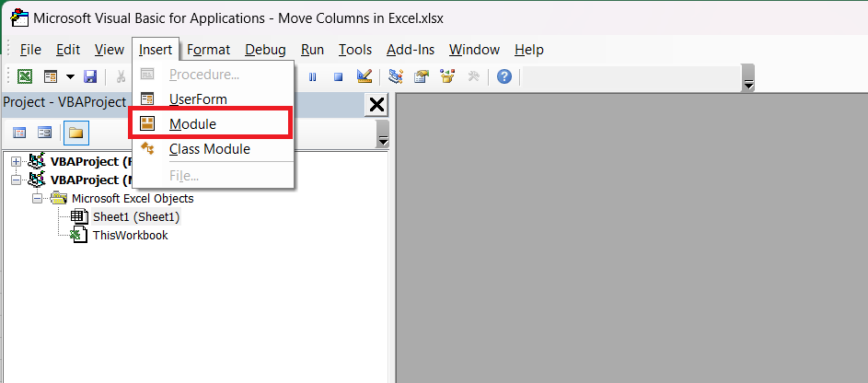Click the Visual Basic title bar app icon
This screenshot has width=868, height=383.
(20, 18)
